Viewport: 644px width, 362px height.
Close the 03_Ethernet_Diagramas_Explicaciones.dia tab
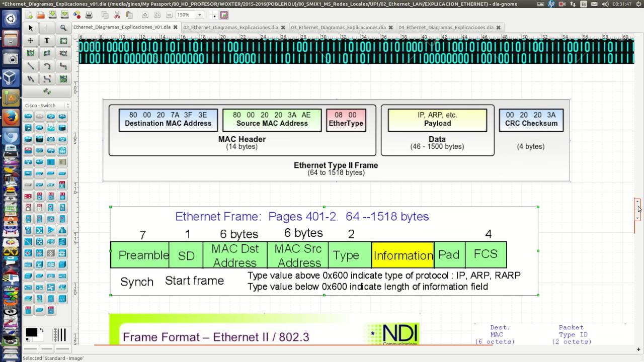391,28
